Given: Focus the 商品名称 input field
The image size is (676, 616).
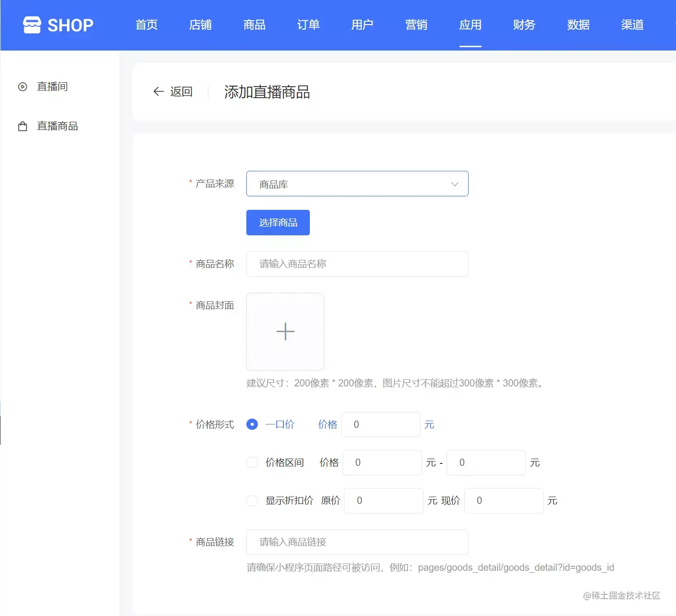Looking at the screenshot, I should click(357, 264).
